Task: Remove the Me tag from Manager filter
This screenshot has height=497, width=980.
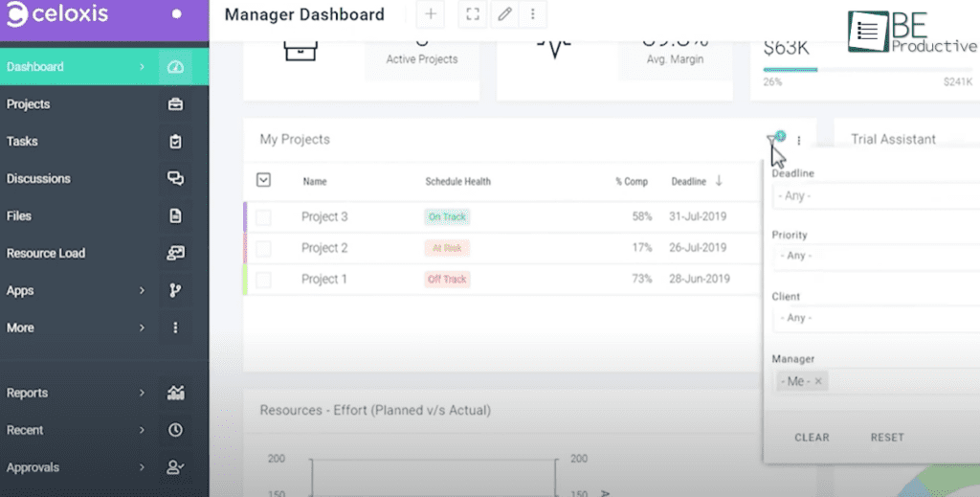Action: [x=818, y=382]
